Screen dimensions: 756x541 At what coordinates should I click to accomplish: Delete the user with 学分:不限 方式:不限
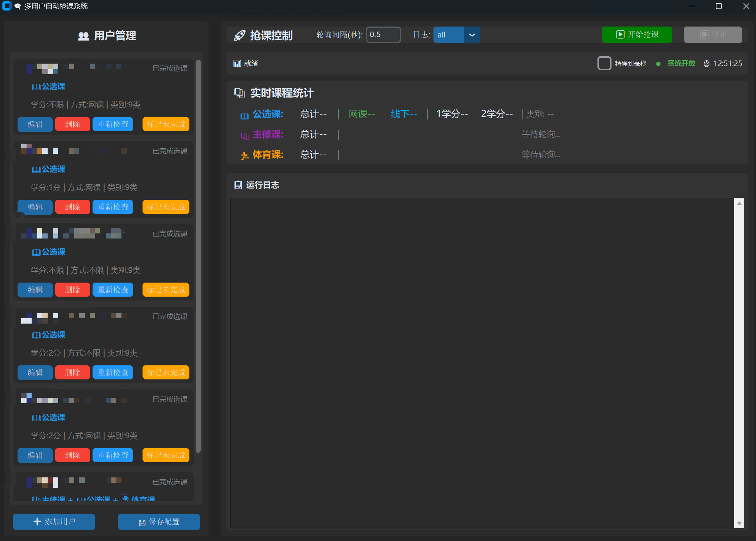coord(73,290)
